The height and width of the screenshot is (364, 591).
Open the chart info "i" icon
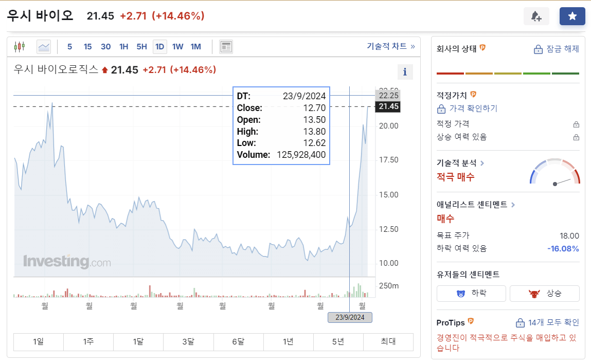point(405,72)
